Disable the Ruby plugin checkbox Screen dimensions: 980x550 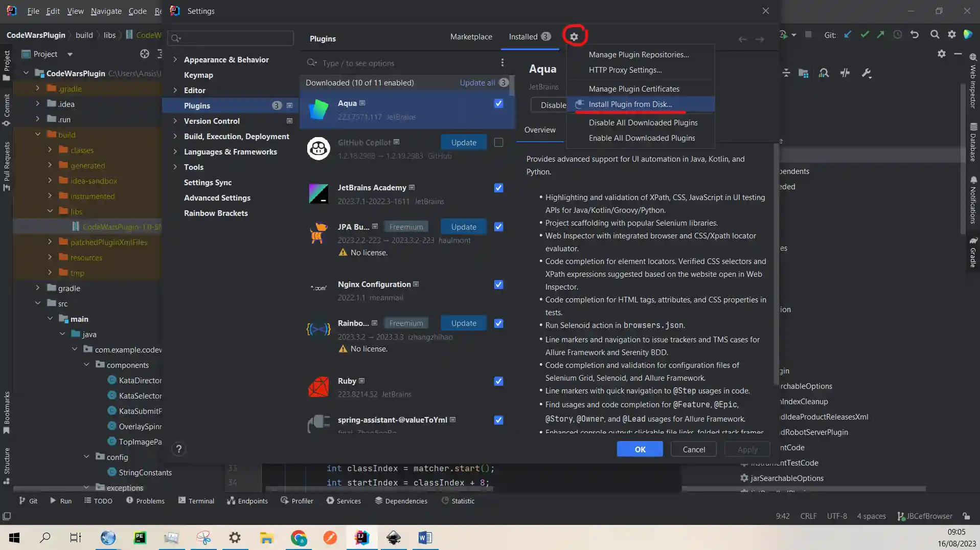[498, 381]
